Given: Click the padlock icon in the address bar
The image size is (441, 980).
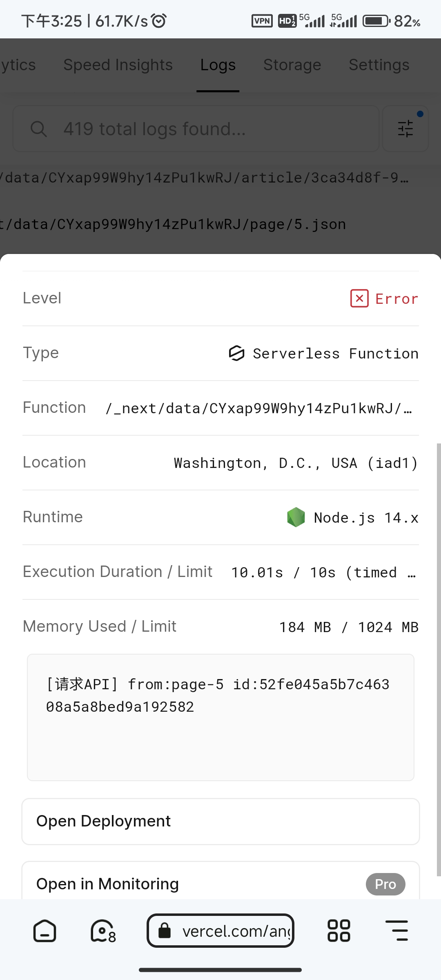Looking at the screenshot, I should click(x=165, y=931).
